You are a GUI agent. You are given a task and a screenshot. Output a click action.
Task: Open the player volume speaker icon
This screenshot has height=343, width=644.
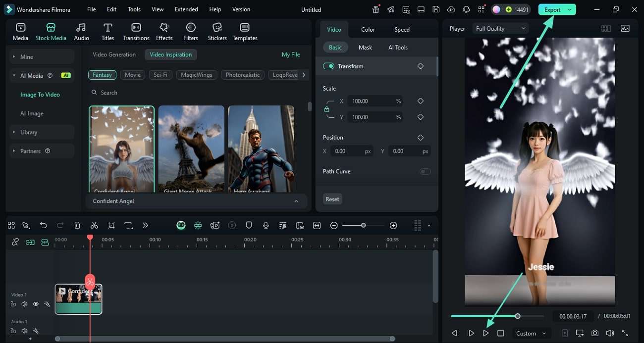coord(610,333)
